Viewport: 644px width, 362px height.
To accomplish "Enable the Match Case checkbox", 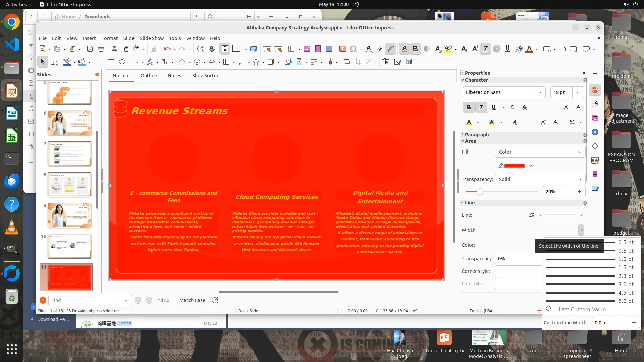I will 175,300.
